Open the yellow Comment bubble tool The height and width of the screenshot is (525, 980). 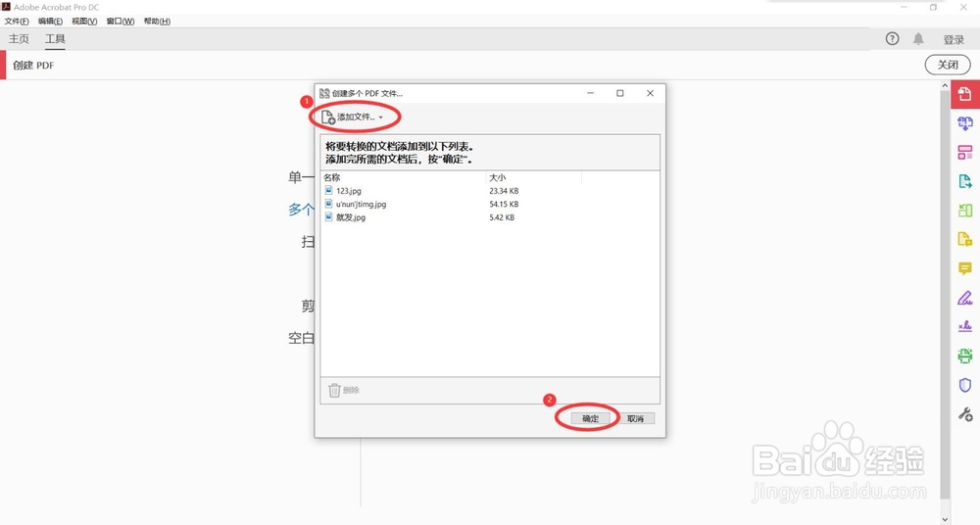coord(965,268)
